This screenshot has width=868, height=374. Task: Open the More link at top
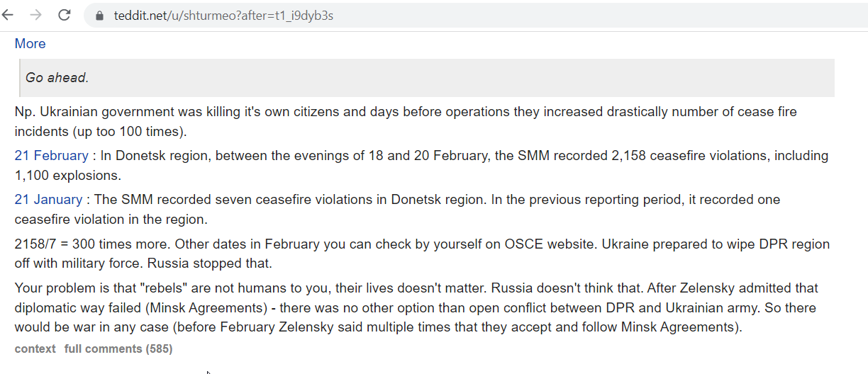30,44
